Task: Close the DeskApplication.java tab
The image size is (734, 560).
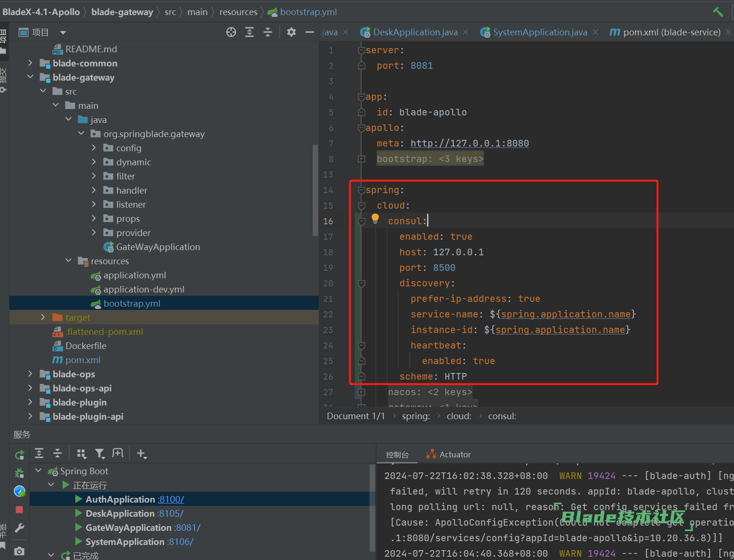Action: [466, 32]
